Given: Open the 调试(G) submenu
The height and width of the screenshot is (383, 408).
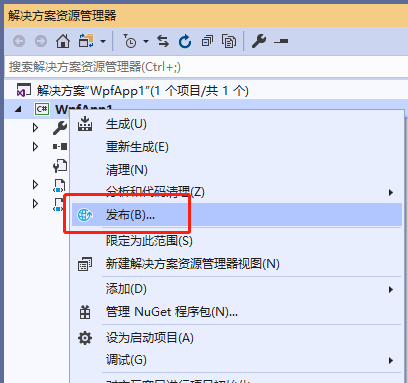Looking at the screenshot, I should click(237, 360).
